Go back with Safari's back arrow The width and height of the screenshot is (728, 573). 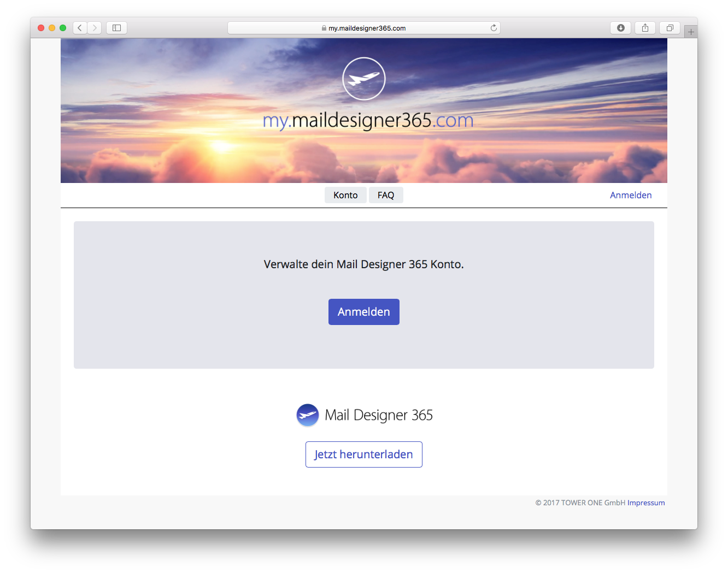tap(80, 28)
